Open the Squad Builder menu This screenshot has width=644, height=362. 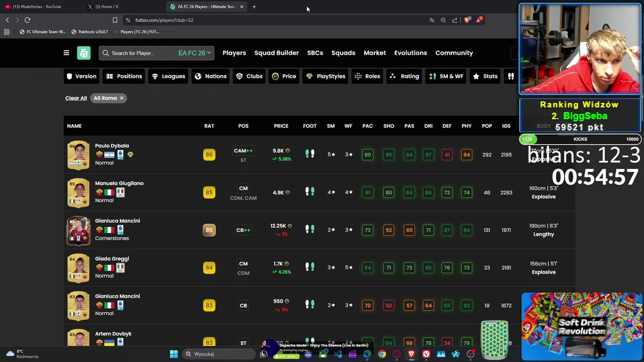(276, 53)
